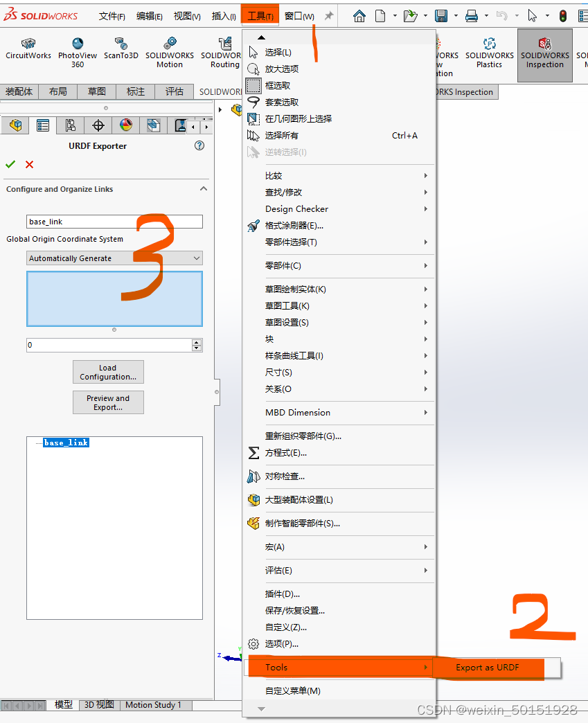
Task: Click in the base_link name field
Action: click(x=114, y=222)
